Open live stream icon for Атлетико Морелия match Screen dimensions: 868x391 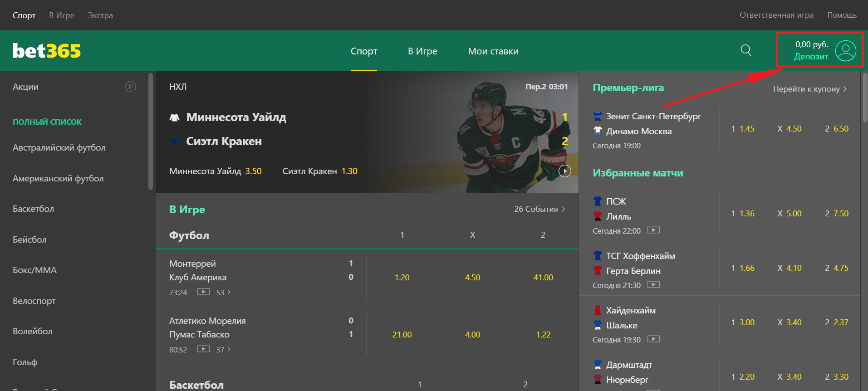point(203,349)
